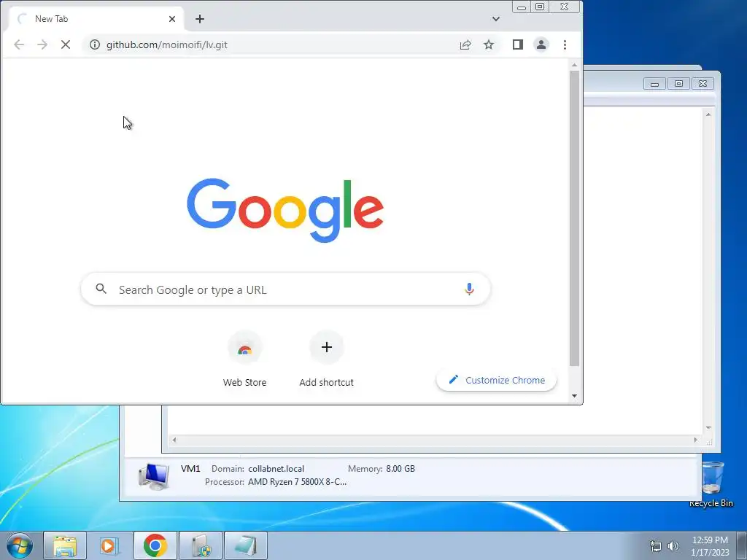The width and height of the screenshot is (747, 560).
Task: Open the shielded installer taskbar item
Action: click(201, 545)
